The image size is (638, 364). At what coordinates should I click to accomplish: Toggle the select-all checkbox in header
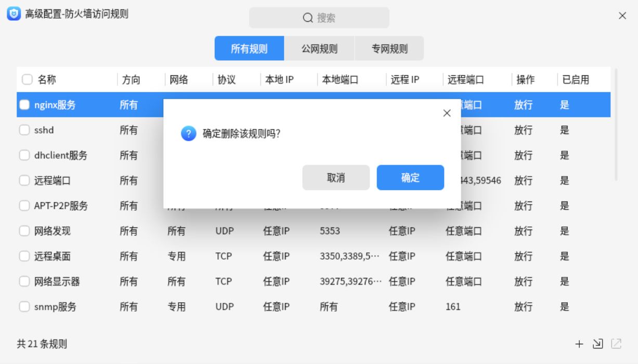tap(27, 79)
